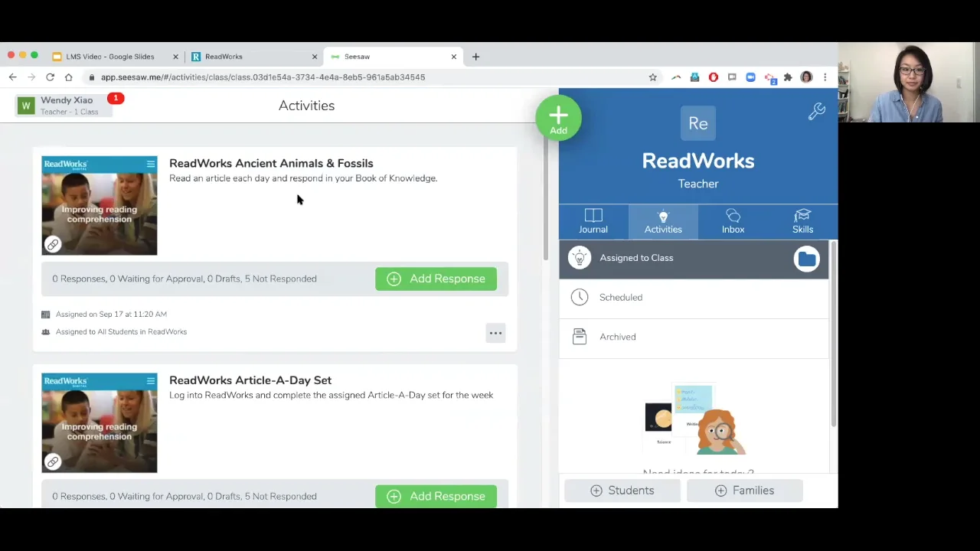Click the browser home button
The height and width of the screenshot is (551, 980).
pyautogui.click(x=68, y=77)
